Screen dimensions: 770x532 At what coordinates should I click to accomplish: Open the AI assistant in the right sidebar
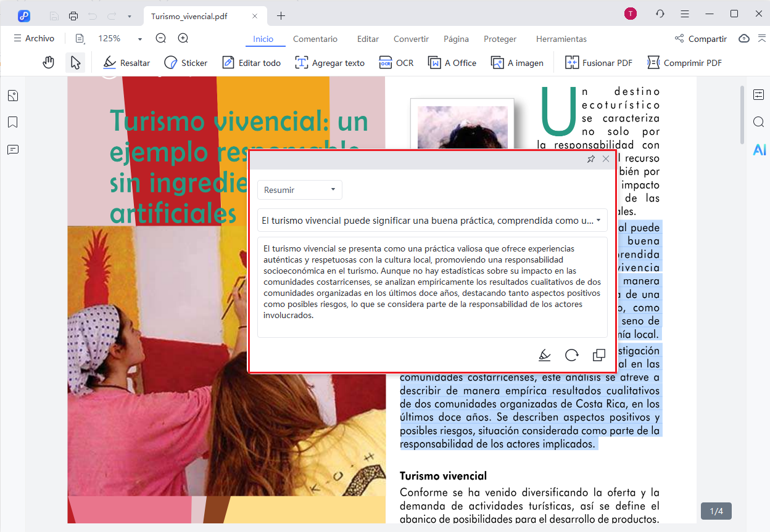[x=759, y=149]
